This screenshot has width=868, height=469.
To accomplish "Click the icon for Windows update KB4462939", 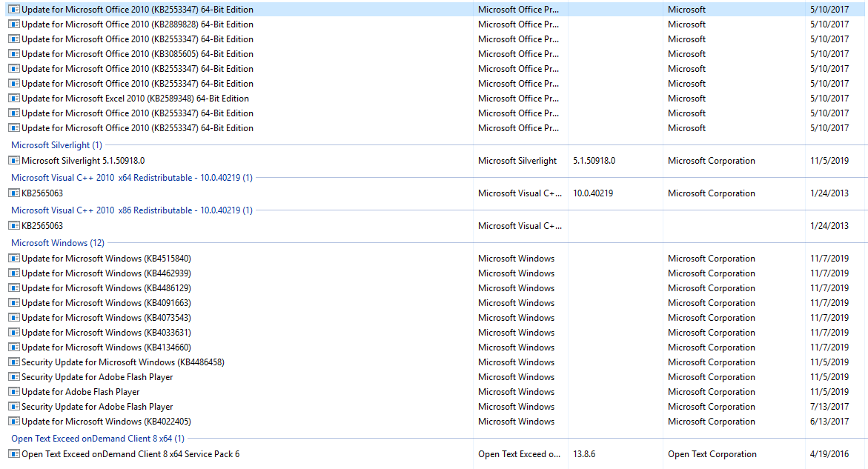I will pos(14,273).
